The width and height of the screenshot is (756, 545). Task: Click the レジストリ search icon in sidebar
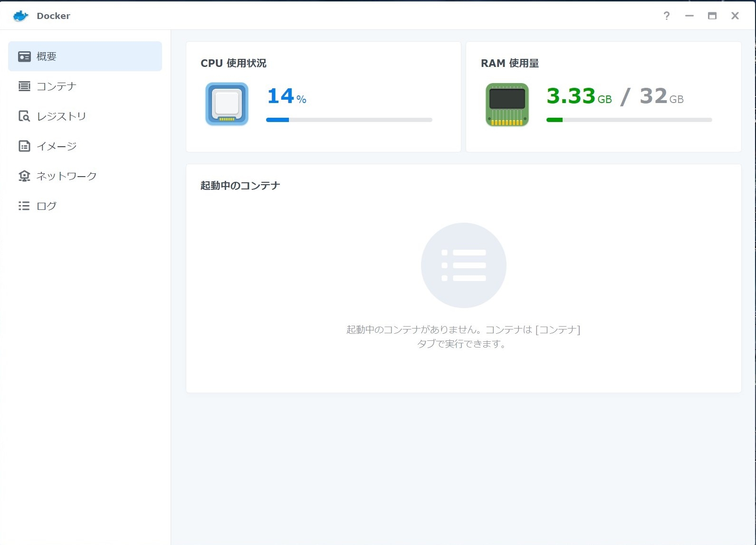point(24,116)
